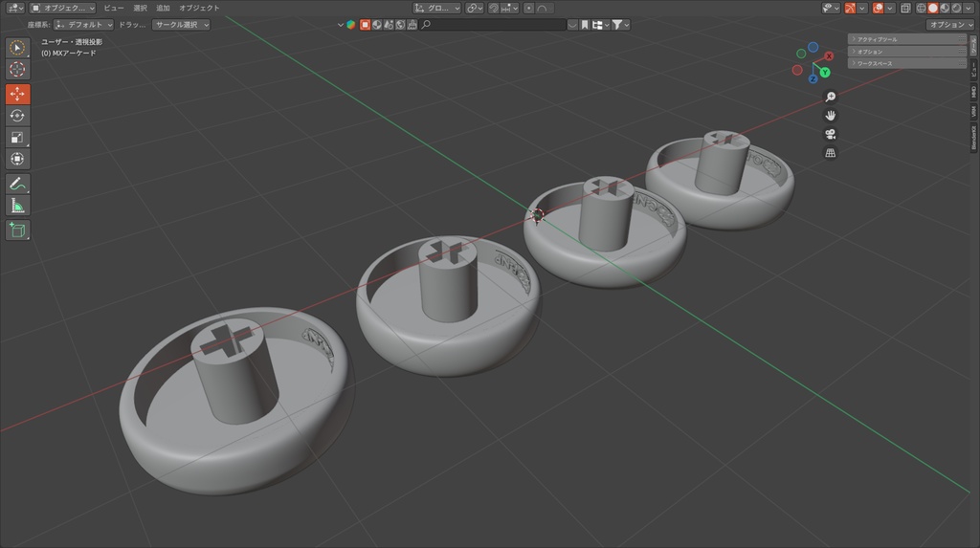Screen dimensions: 980x548
Task: Open the object mode dropdown
Action: point(62,8)
